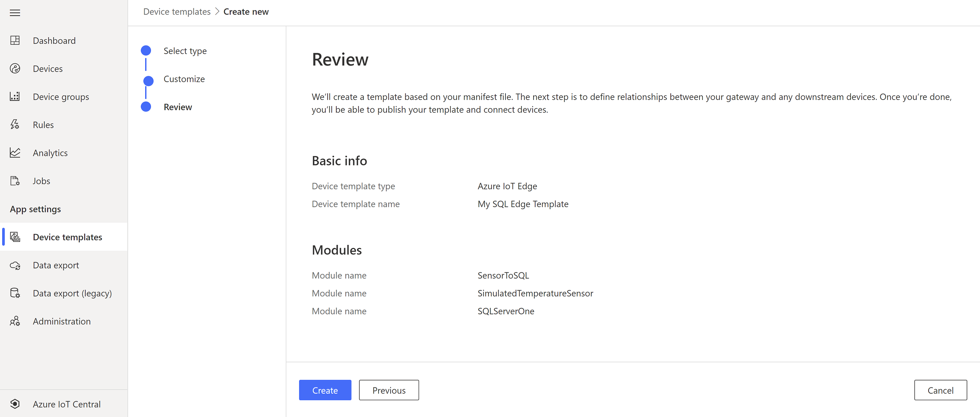Go back with Previous button
Viewport: 980px width, 417px height.
click(388, 390)
